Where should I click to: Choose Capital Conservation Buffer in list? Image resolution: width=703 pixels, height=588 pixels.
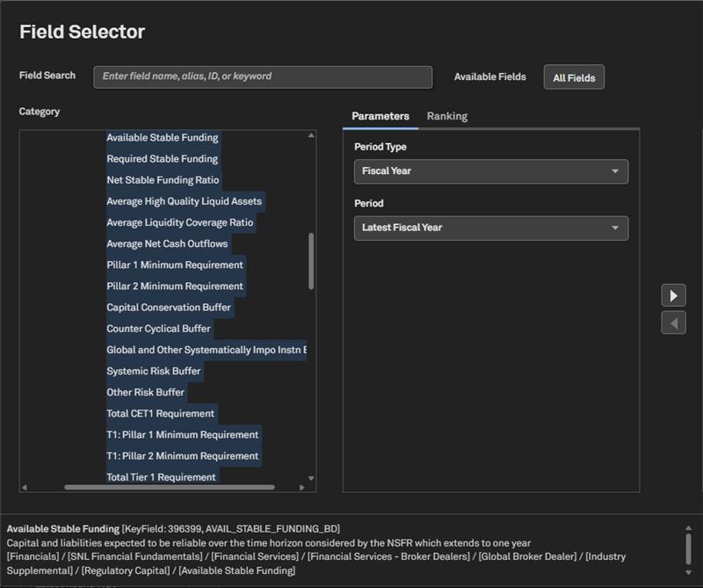click(x=169, y=308)
